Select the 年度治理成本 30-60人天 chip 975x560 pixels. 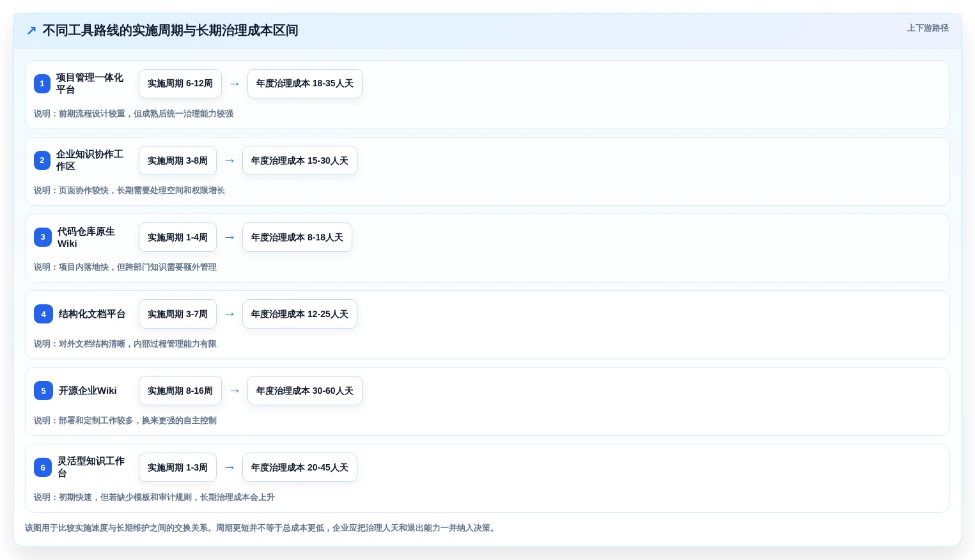click(x=305, y=391)
